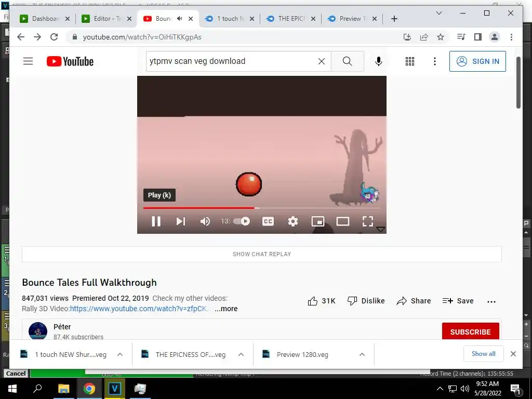
Task: Open the tab search dropdown chevron
Action: 438,13
